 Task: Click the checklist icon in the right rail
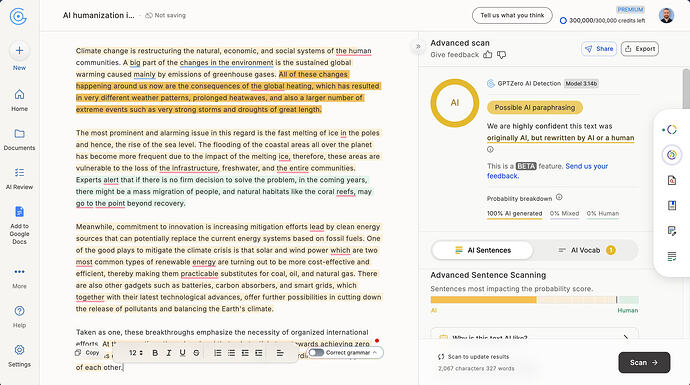tap(672, 257)
